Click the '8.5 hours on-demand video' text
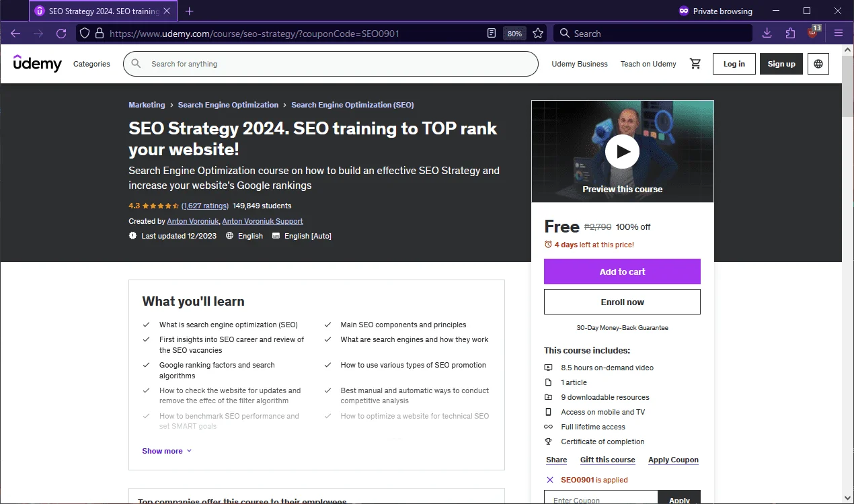This screenshot has height=504, width=854. 607,368
